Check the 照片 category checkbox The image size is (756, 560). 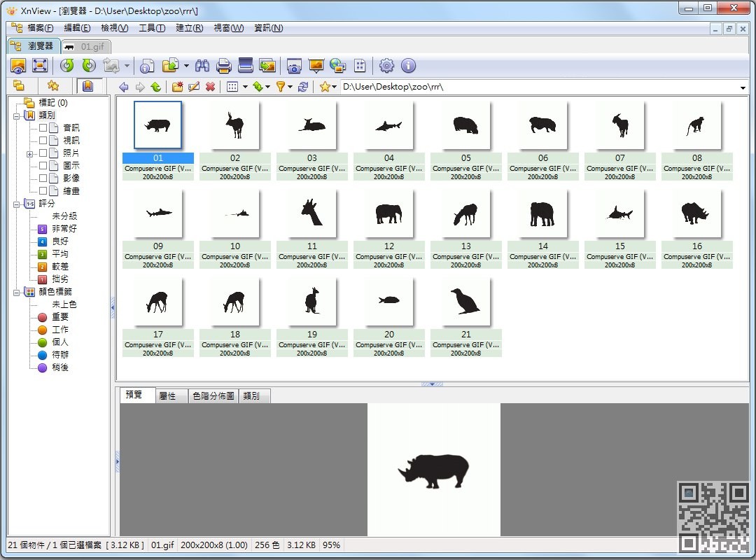(x=43, y=153)
